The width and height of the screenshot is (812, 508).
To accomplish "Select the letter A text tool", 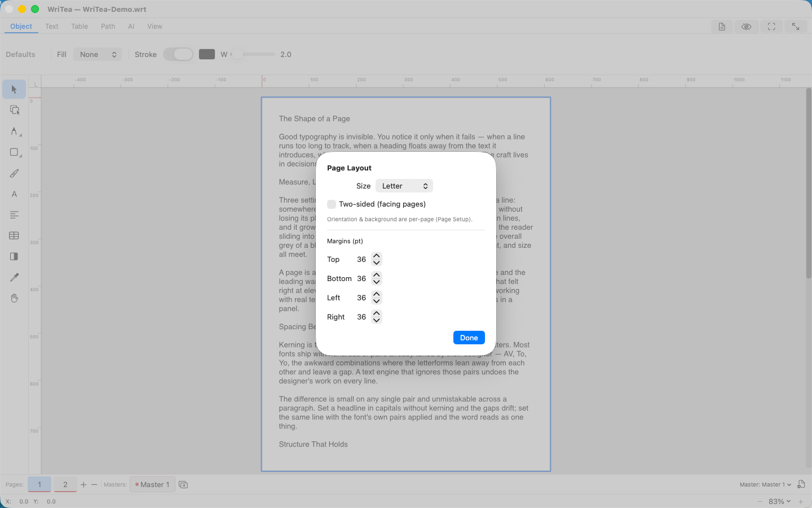I will (14, 194).
